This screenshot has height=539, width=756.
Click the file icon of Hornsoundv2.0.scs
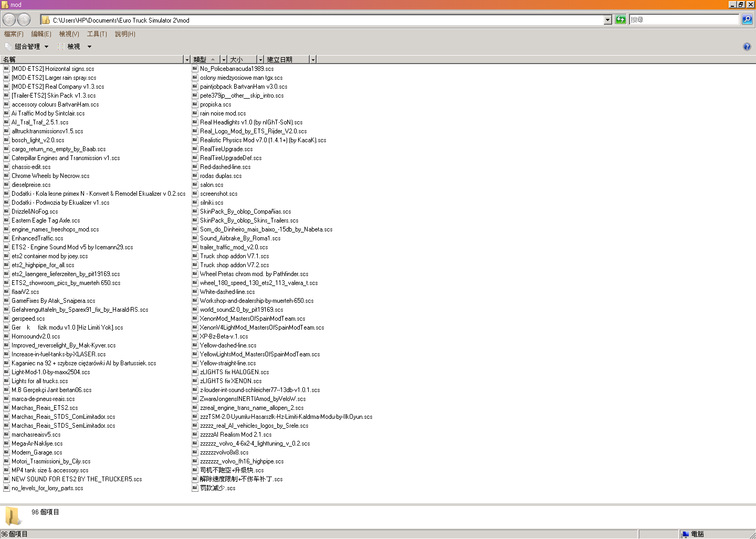click(x=6, y=336)
